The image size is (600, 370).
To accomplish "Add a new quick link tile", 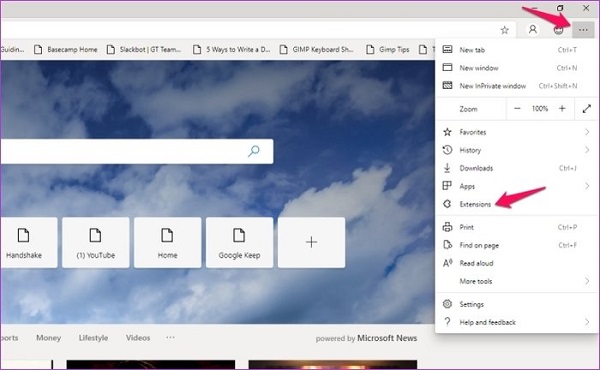I will tap(311, 242).
